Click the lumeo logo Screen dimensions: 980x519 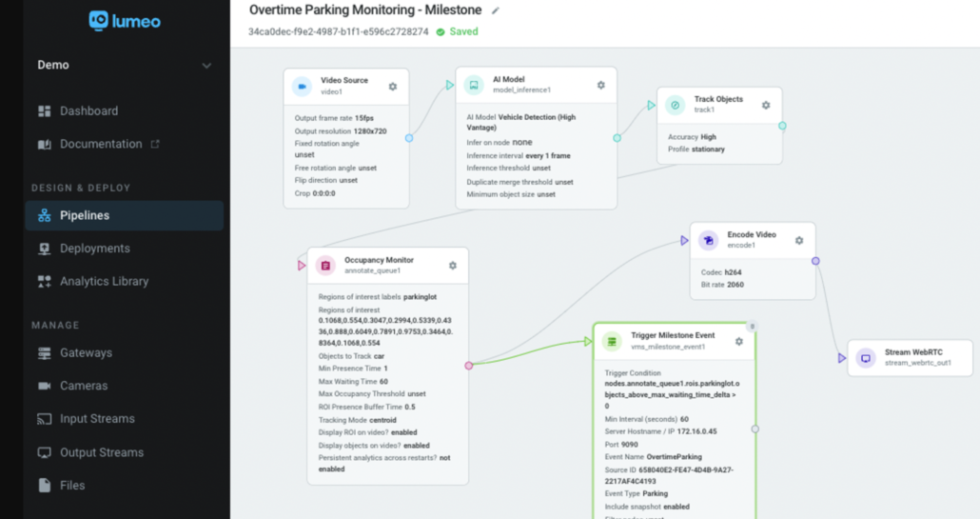[x=125, y=19]
